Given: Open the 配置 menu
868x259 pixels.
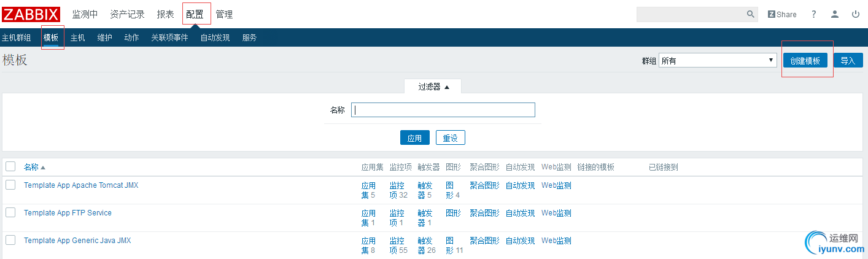Looking at the screenshot, I should tap(195, 14).
